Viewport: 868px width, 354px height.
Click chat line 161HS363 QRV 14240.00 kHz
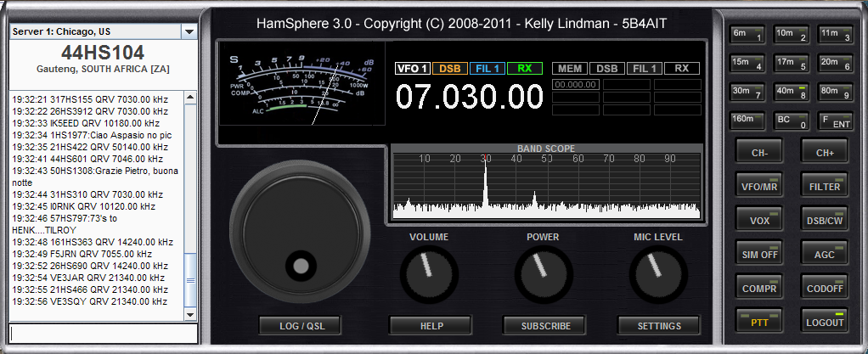click(93, 242)
